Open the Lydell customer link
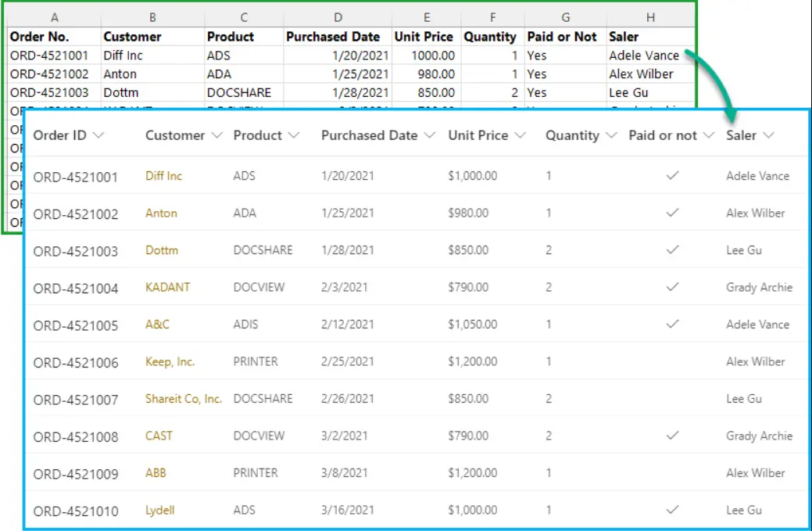The width and height of the screenshot is (812, 531). coord(159,510)
